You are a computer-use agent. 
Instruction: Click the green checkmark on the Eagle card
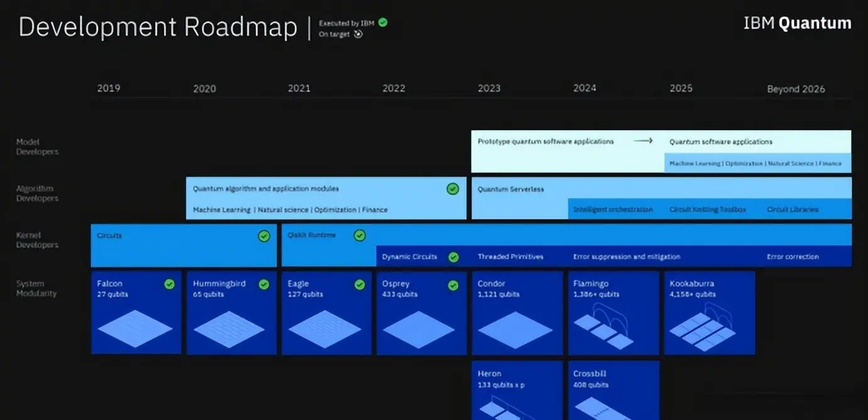pos(359,285)
